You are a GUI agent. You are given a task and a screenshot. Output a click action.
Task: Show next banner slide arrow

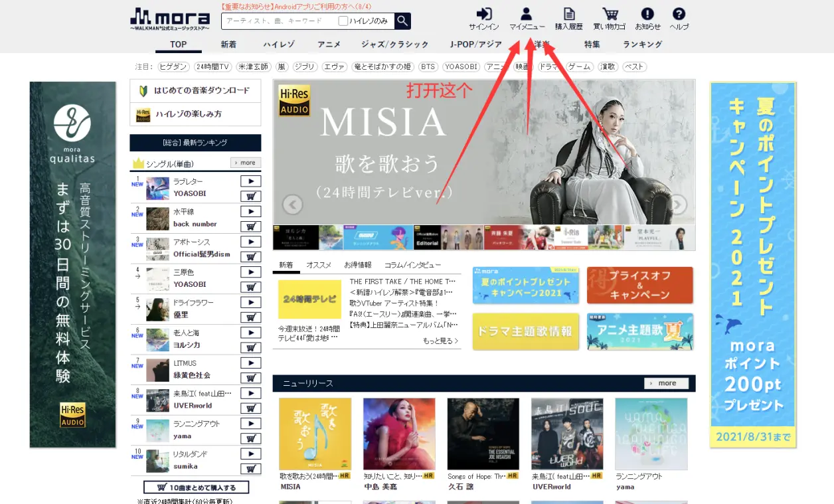tap(677, 204)
